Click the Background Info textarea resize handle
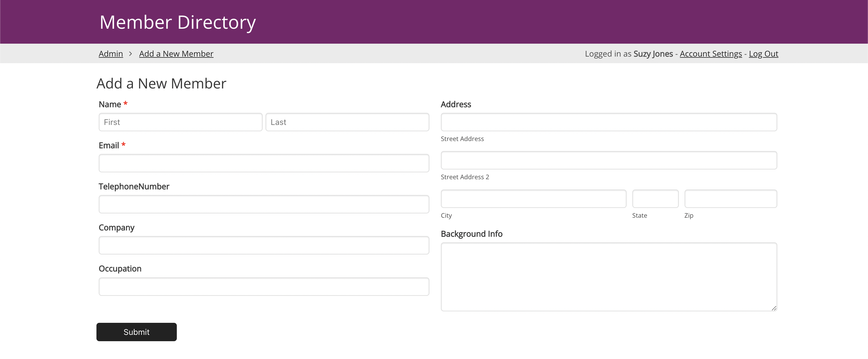Screen dimensions: 868x359 [x=774, y=308]
